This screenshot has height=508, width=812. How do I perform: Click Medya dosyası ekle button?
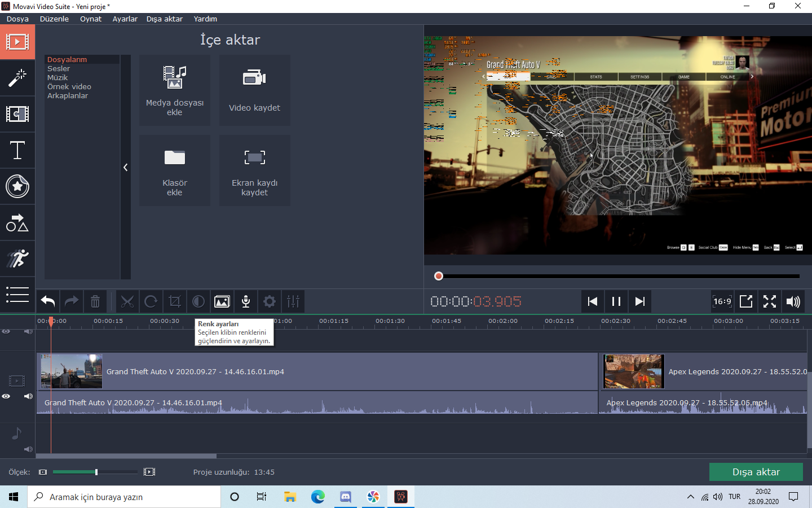click(175, 90)
